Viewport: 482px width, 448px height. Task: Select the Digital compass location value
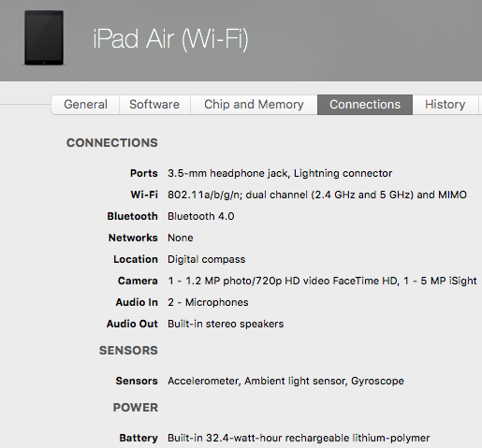[x=207, y=259]
